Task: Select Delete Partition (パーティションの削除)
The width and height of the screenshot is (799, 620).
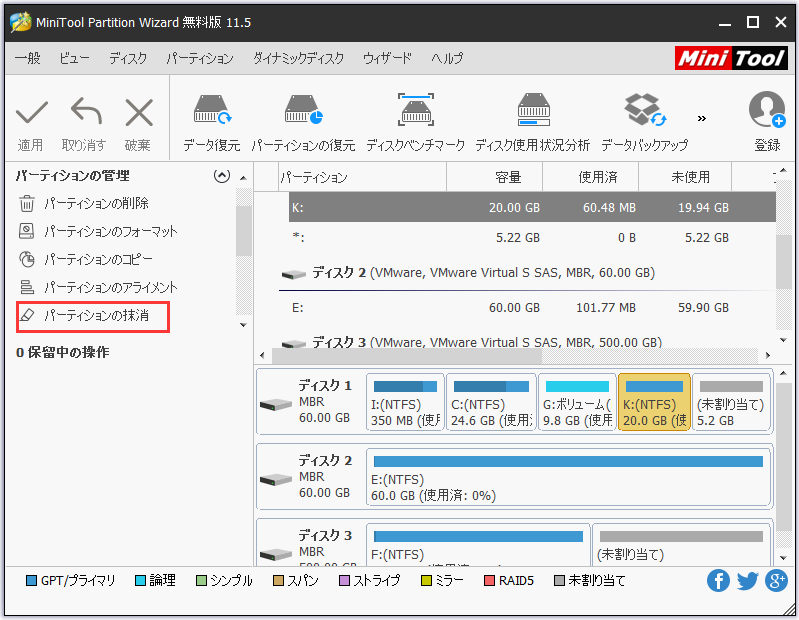Action: point(84,204)
